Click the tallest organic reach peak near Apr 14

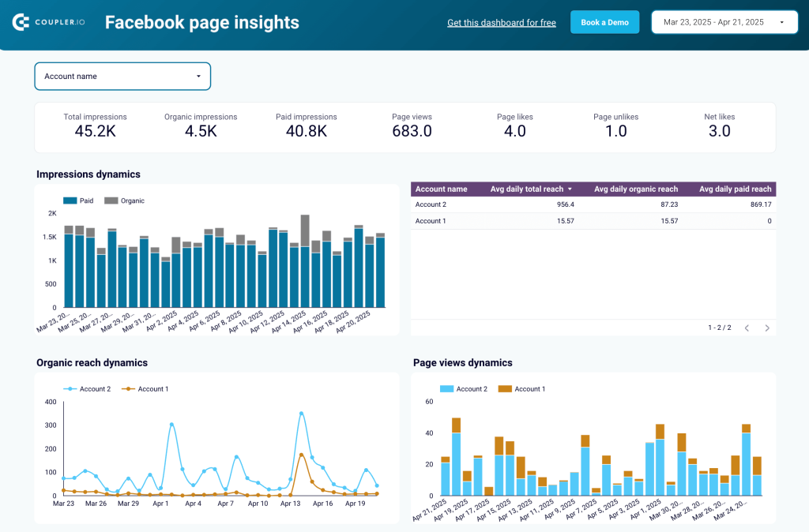tap(301, 414)
